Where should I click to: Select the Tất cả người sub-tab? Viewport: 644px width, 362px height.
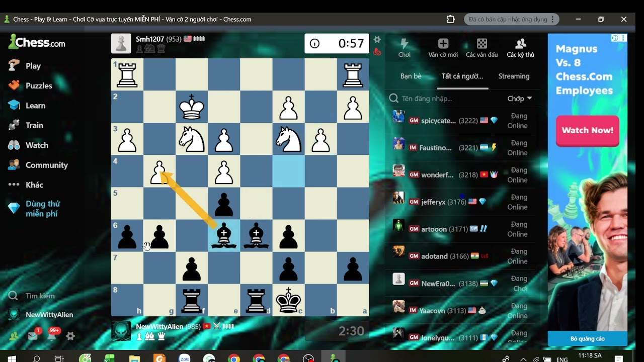462,76
